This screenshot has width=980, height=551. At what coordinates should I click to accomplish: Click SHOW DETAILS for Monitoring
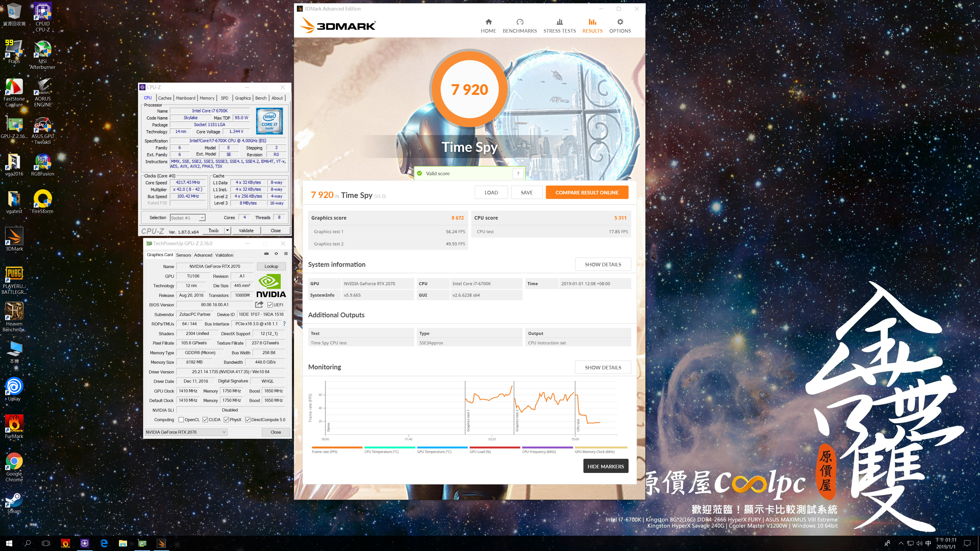(x=603, y=367)
